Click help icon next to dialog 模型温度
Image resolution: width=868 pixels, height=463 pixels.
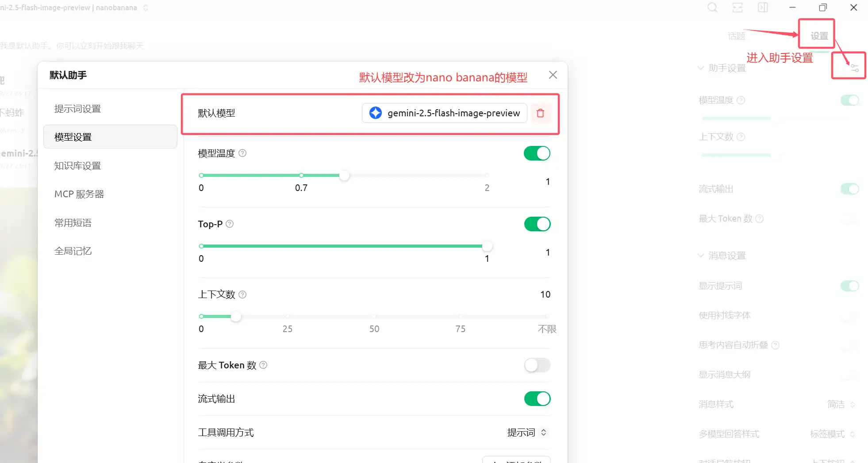[242, 153]
